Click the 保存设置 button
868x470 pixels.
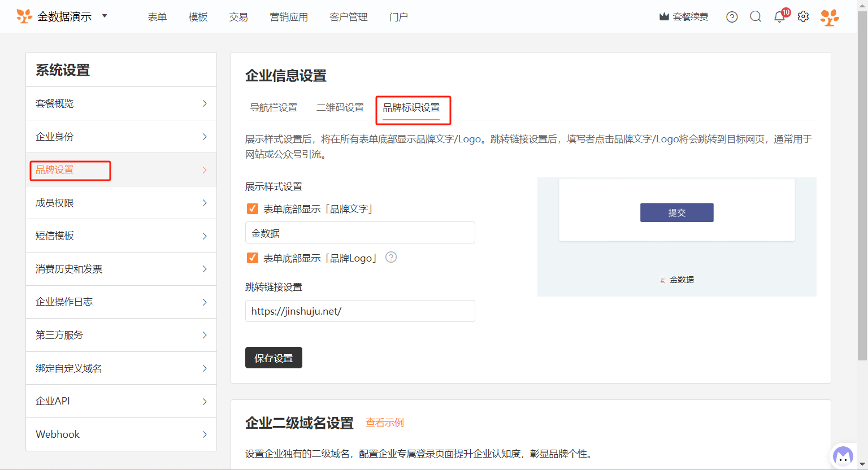tap(274, 358)
